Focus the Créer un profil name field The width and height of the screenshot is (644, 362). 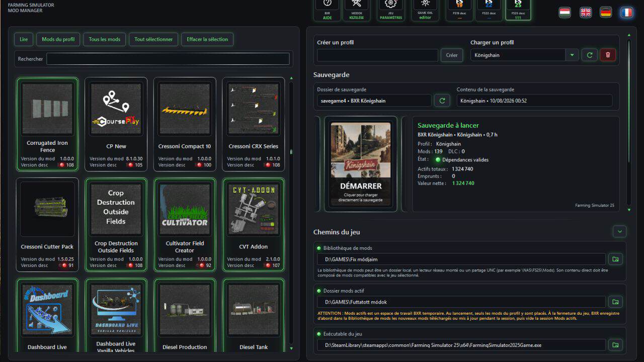tap(378, 55)
